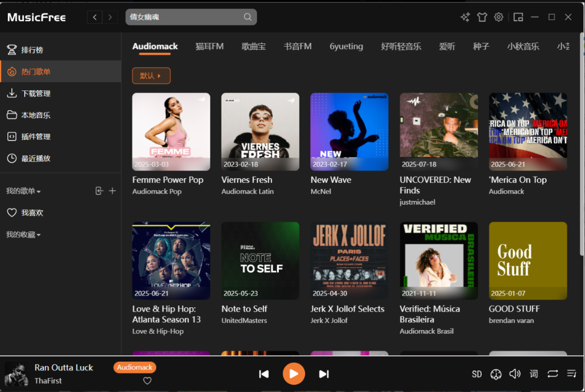The image size is (585, 392).
Task: Switch to the 种子 tab
Action: (481, 46)
